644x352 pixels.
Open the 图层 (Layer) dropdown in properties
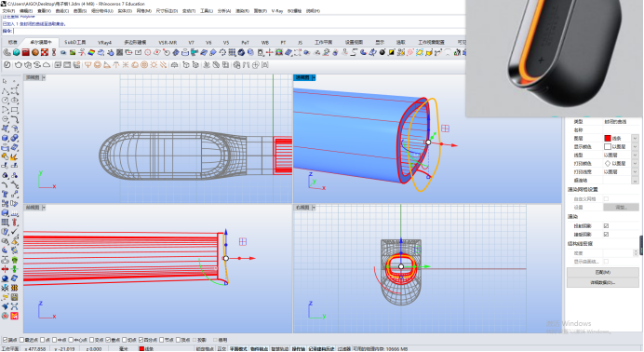635,139
